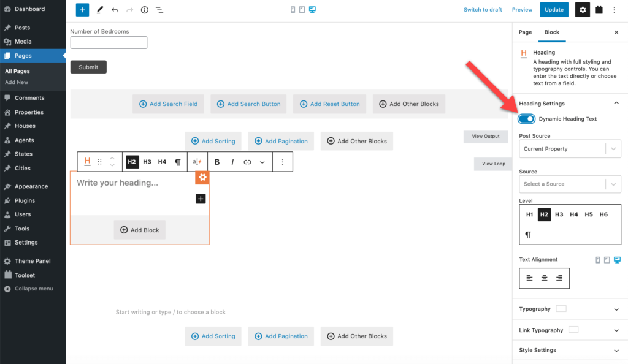Expand the Typography section
This screenshot has width=628, height=364.
pos(616,309)
